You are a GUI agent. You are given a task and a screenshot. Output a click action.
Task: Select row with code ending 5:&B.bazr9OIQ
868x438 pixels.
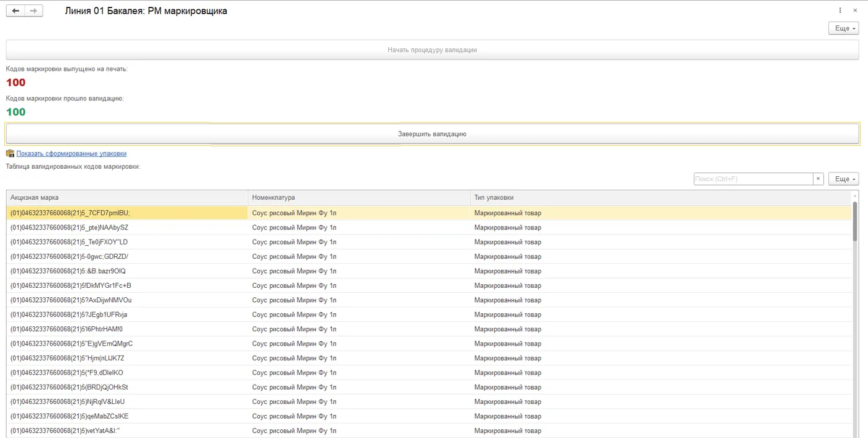[428, 271]
